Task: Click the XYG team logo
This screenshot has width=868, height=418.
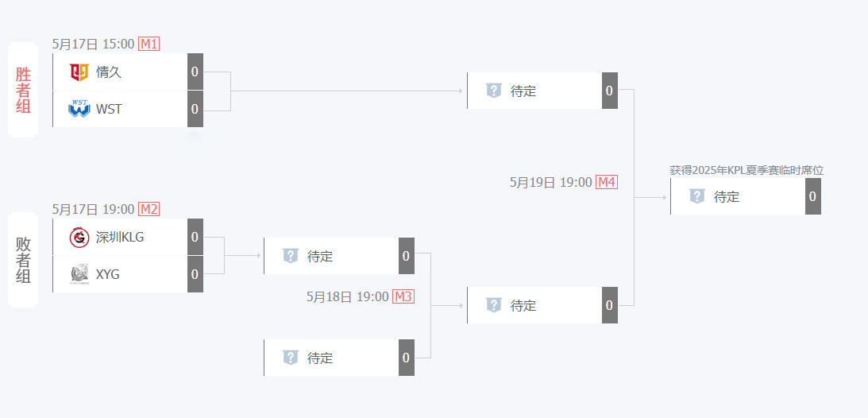Action: click(x=79, y=274)
